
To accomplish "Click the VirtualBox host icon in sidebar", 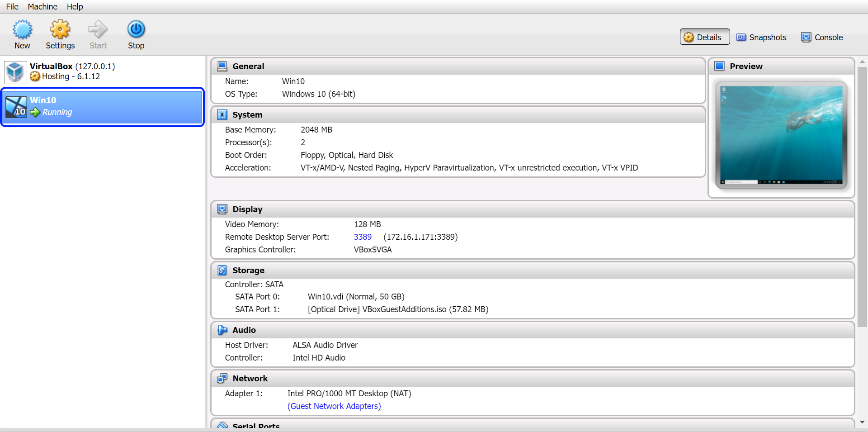I will click(15, 71).
